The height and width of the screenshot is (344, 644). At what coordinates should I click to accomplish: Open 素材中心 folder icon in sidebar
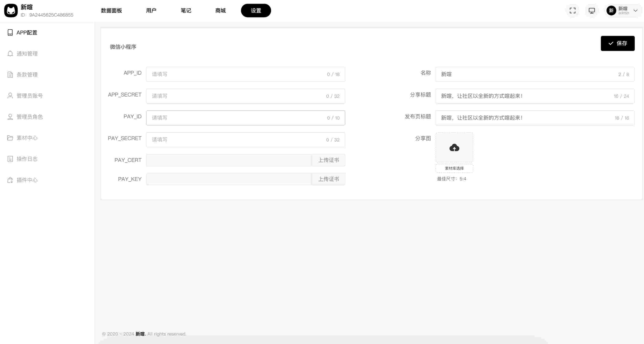coord(10,138)
